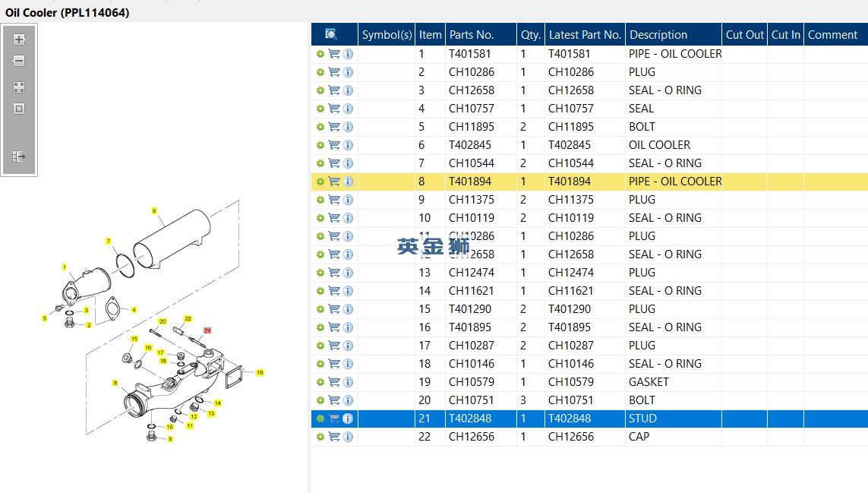868x493 pixels.
Task: Click gear icon for item 14 CH11621
Action: [320, 291]
